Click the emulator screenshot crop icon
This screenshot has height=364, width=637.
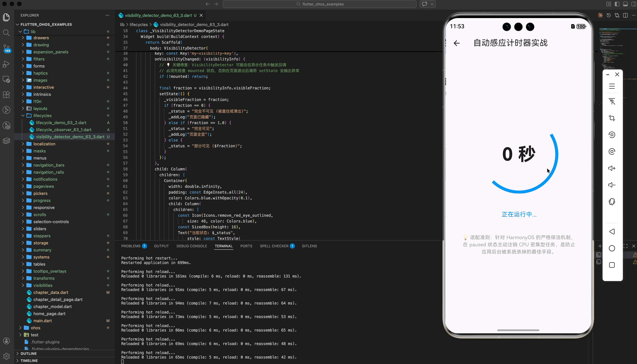pos(612,118)
